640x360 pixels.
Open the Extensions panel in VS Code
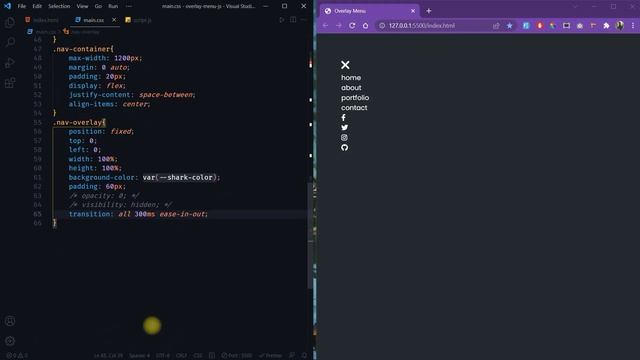click(x=10, y=83)
